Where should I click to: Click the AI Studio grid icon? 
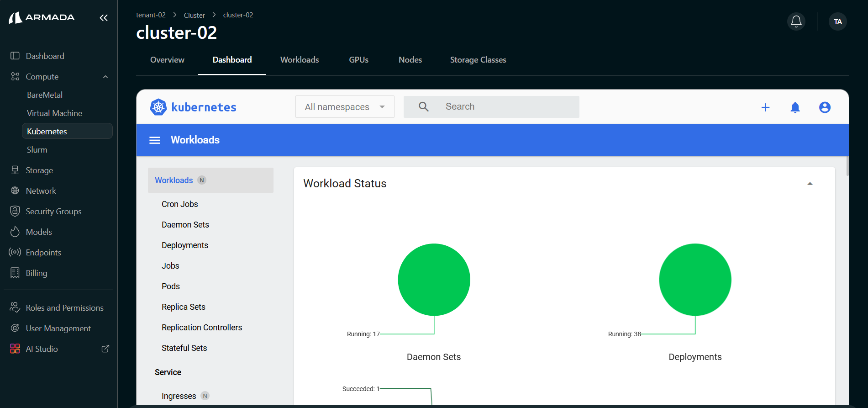(15, 349)
